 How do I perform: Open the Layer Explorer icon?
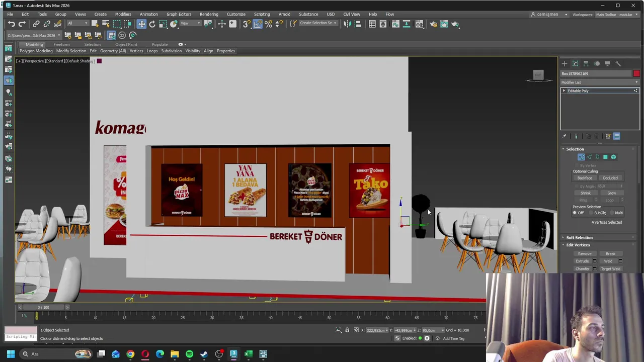[x=383, y=24]
